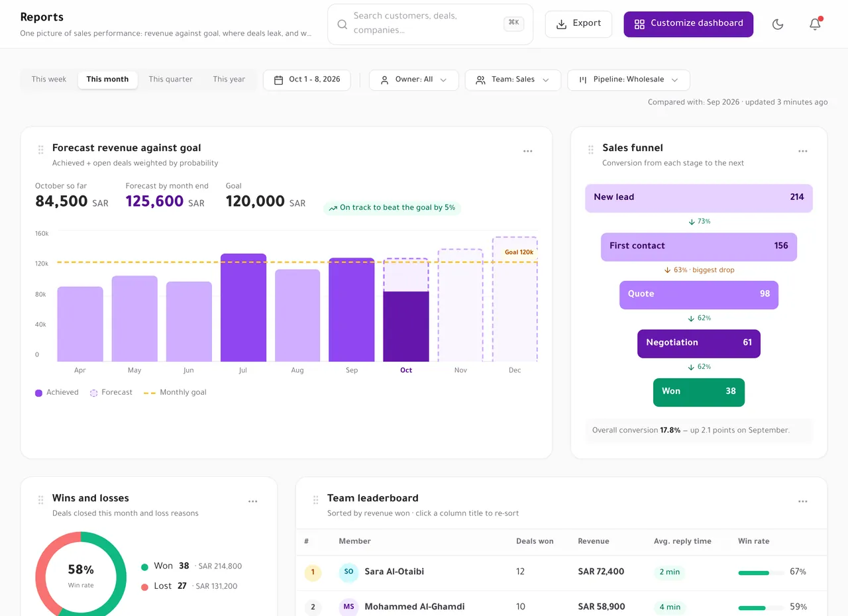Select the This month range

click(107, 79)
